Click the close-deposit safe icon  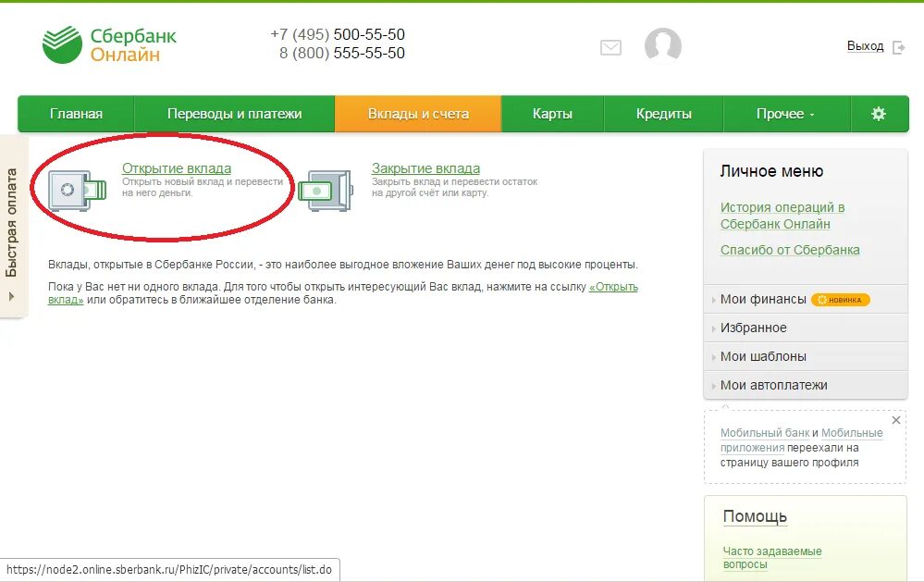[326, 190]
